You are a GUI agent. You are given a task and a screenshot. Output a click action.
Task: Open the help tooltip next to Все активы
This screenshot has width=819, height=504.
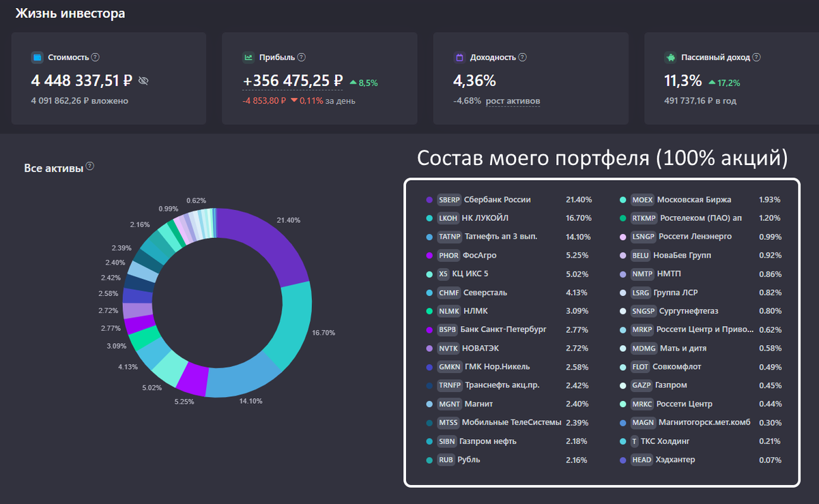90,166
